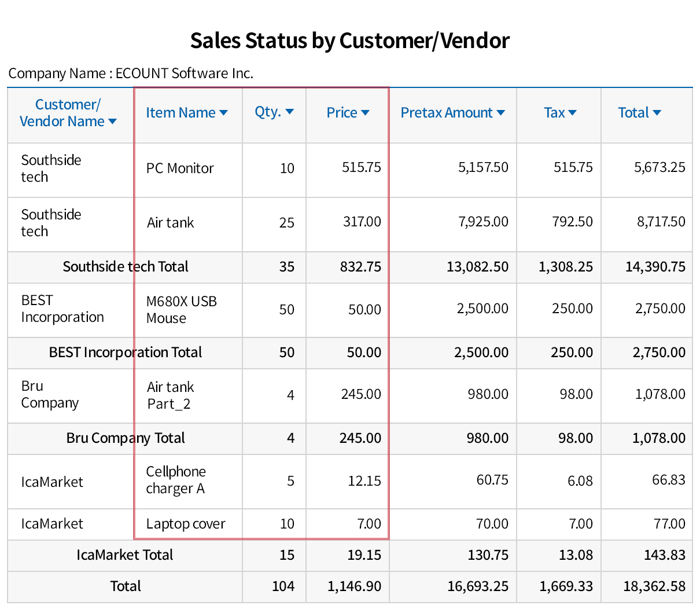Open the Tax sort dropdown
The width and height of the screenshot is (700, 609).
point(572,113)
